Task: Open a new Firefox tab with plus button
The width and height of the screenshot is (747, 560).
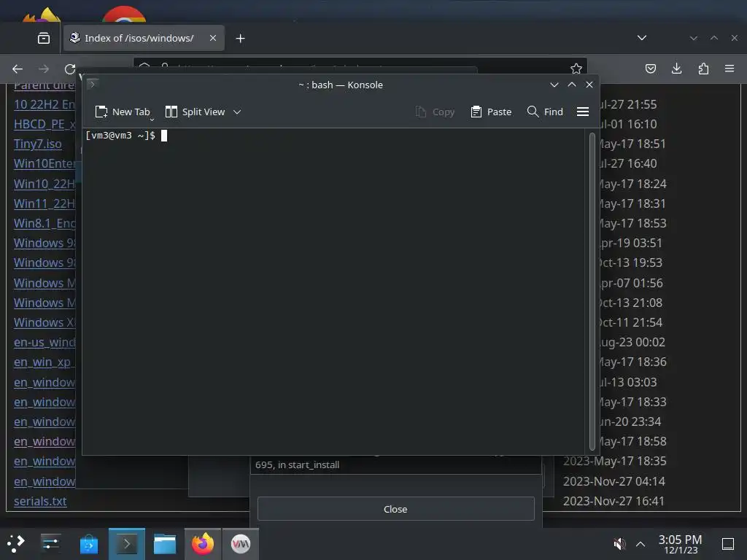Action: coord(241,39)
